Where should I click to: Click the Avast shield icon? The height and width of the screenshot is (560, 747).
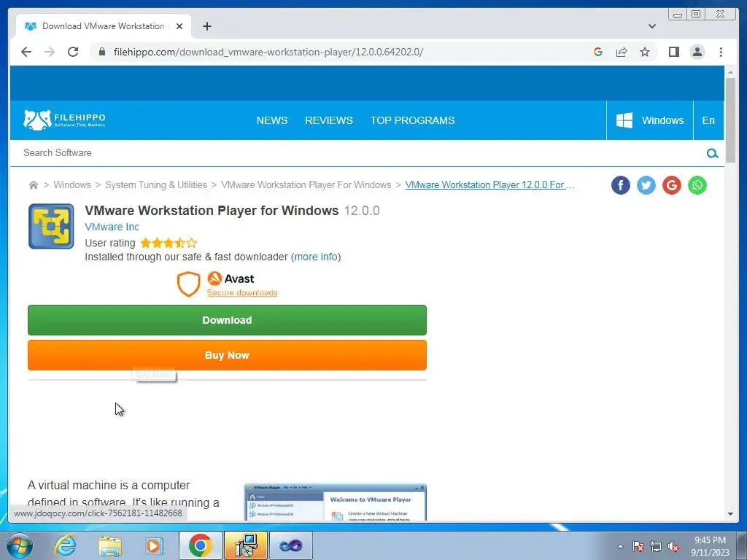188,284
